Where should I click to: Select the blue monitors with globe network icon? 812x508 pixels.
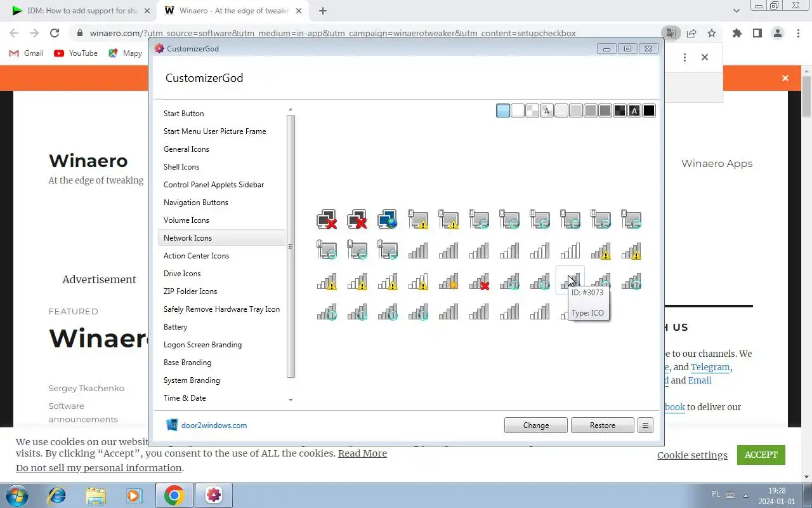[x=388, y=220]
